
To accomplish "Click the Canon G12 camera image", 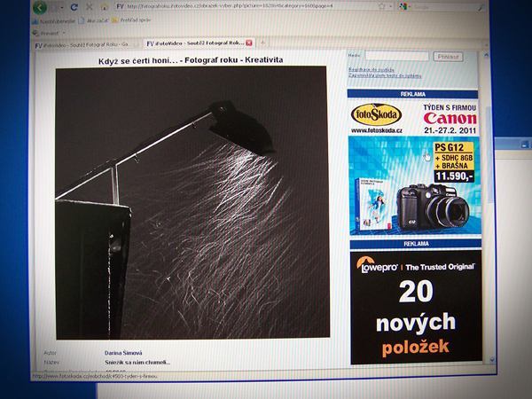I will point(433,207).
